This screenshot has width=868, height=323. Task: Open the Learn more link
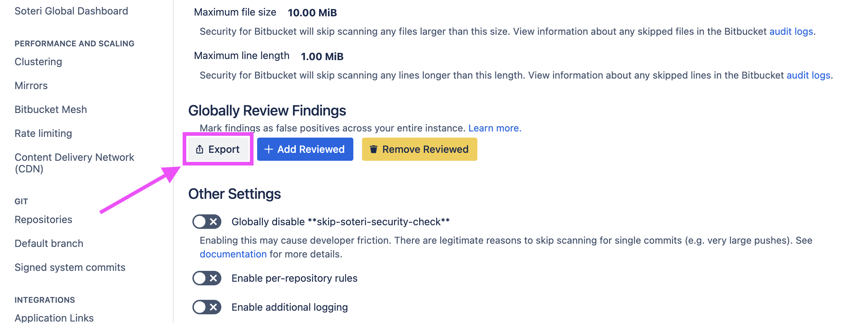494,128
